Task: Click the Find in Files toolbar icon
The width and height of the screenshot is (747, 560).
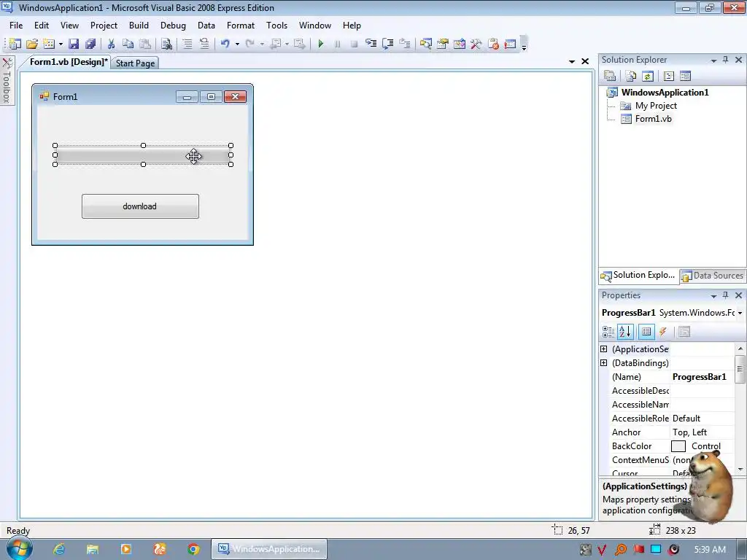Action: point(166,44)
